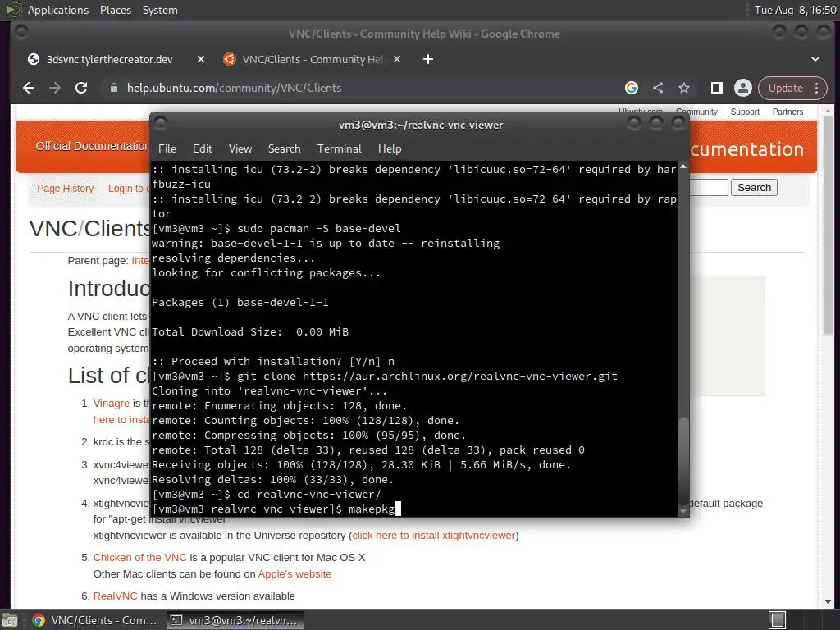Open the terminal Help menu

point(390,149)
